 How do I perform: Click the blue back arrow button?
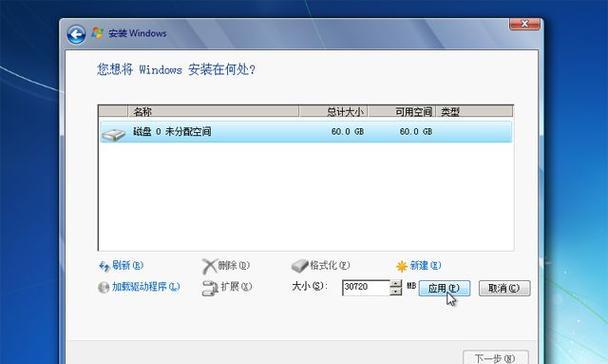pyautogui.click(x=76, y=35)
